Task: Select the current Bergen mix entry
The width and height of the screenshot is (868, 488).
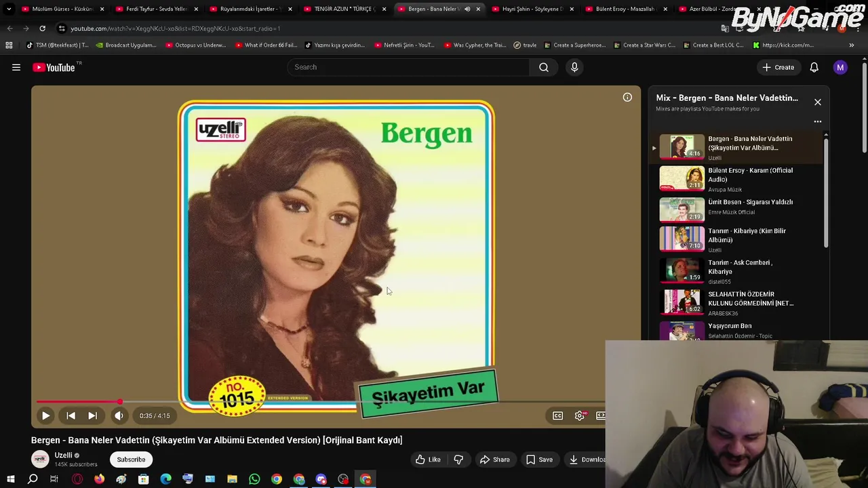Action: pyautogui.click(x=739, y=147)
